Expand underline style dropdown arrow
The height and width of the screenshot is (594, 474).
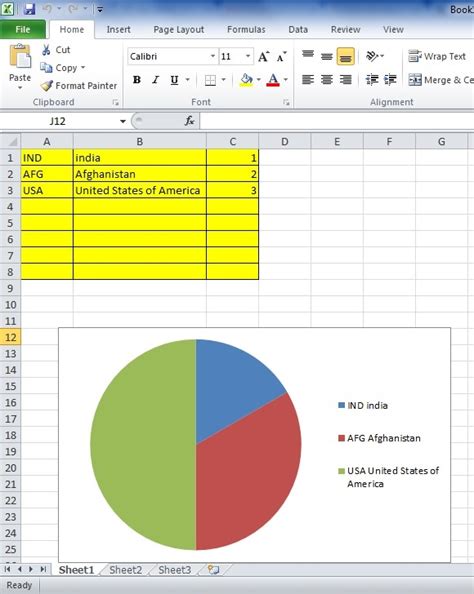coord(188,80)
